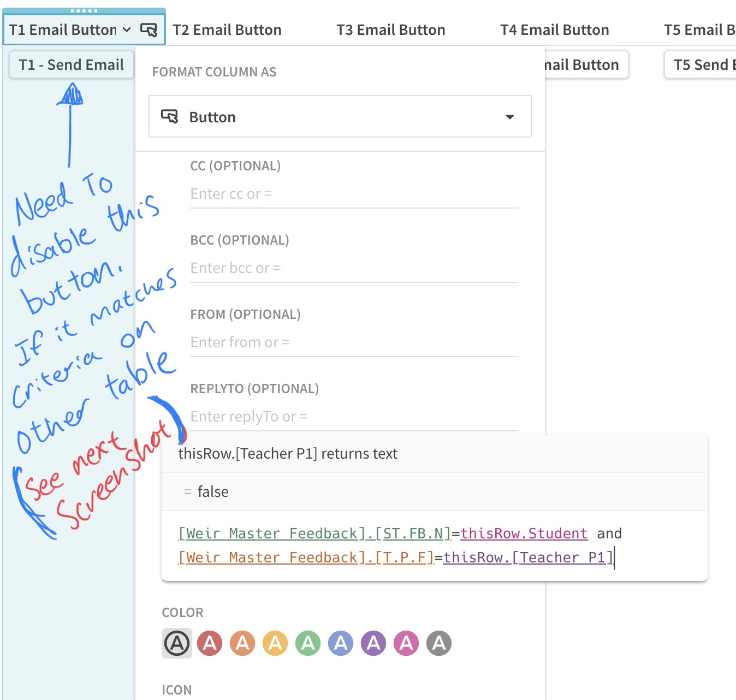Choose the pink color swatch
736x700 pixels.
[x=406, y=643]
